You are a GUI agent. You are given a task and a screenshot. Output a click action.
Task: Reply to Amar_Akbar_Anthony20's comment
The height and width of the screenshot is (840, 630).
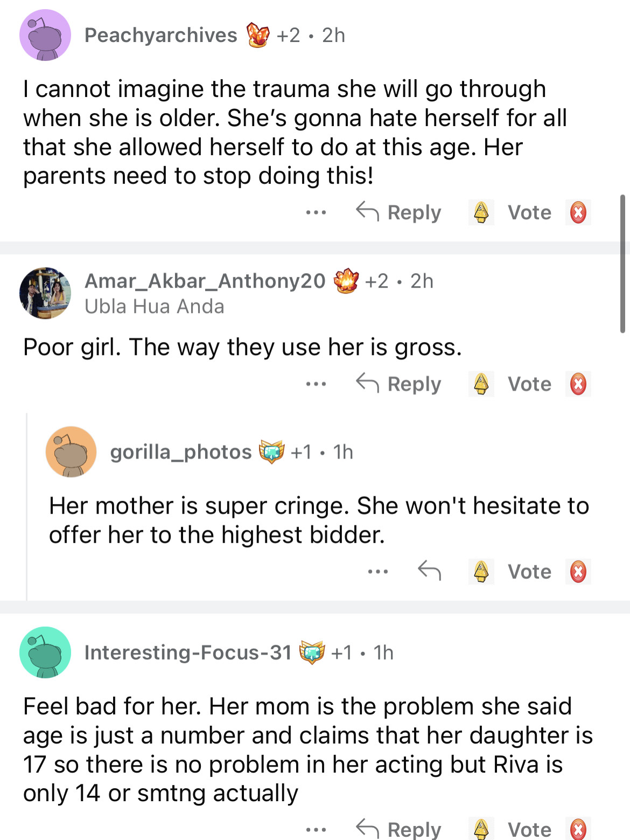399,384
